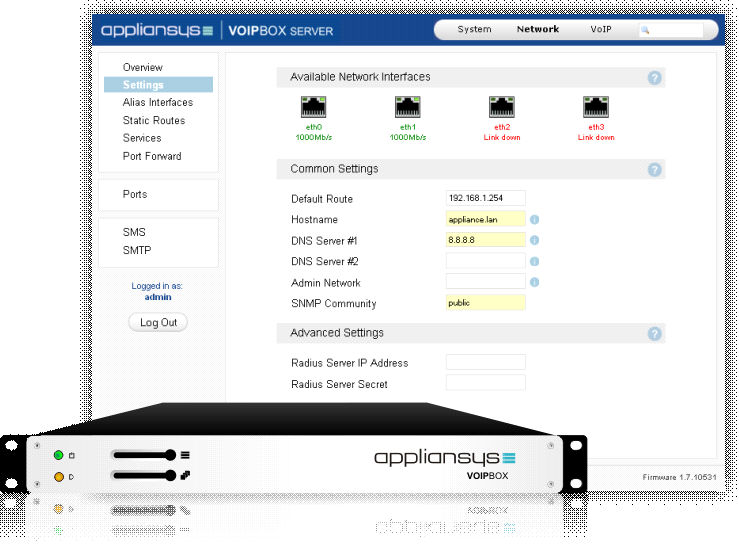Show info for Admin Network field
Screen dimensions: 739x551
tap(534, 282)
